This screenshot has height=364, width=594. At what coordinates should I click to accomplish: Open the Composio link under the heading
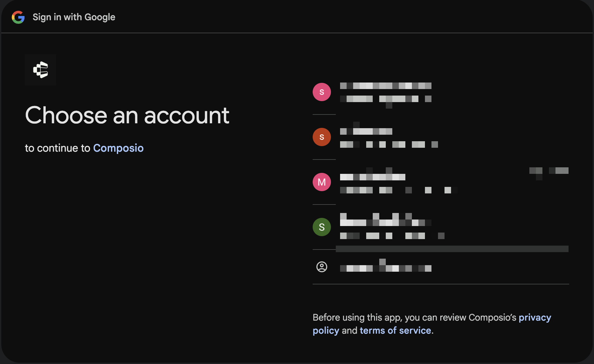[x=118, y=148]
